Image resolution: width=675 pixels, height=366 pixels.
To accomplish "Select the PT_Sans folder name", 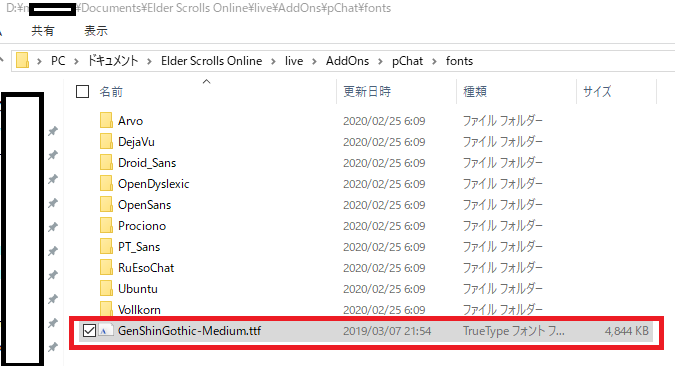I will [139, 247].
